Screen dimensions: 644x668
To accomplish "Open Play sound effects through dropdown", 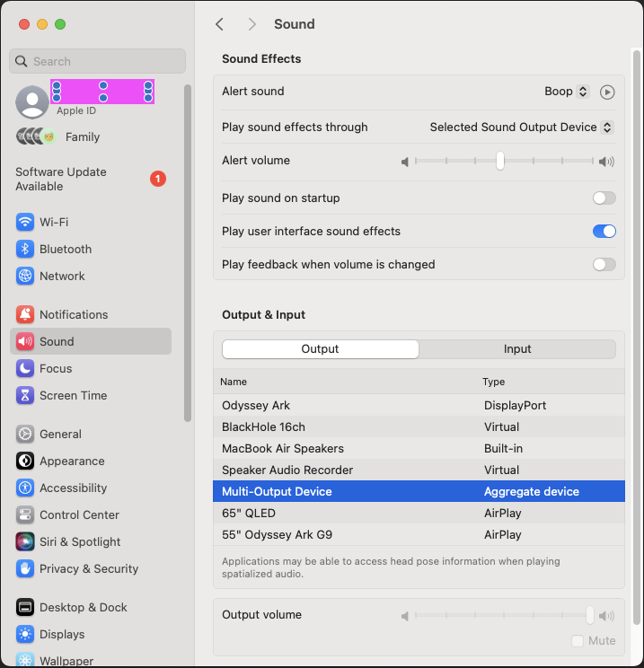I will (x=522, y=127).
